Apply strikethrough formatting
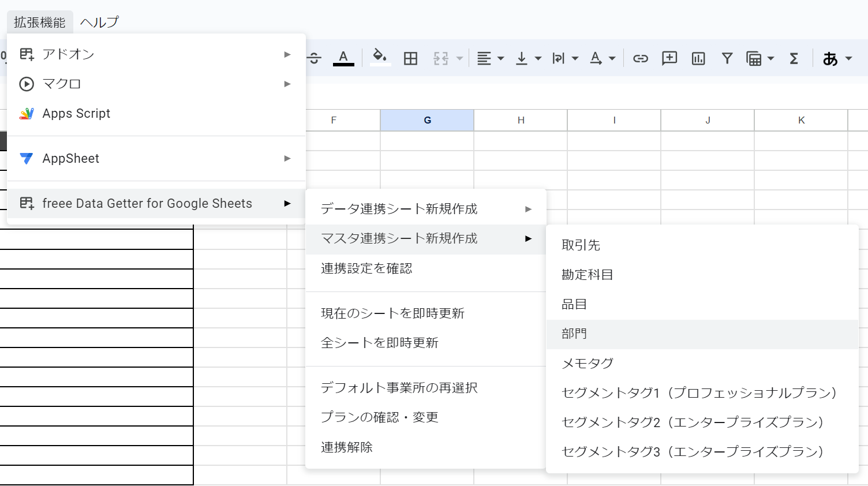Image resolution: width=868 pixels, height=486 pixels. (314, 58)
